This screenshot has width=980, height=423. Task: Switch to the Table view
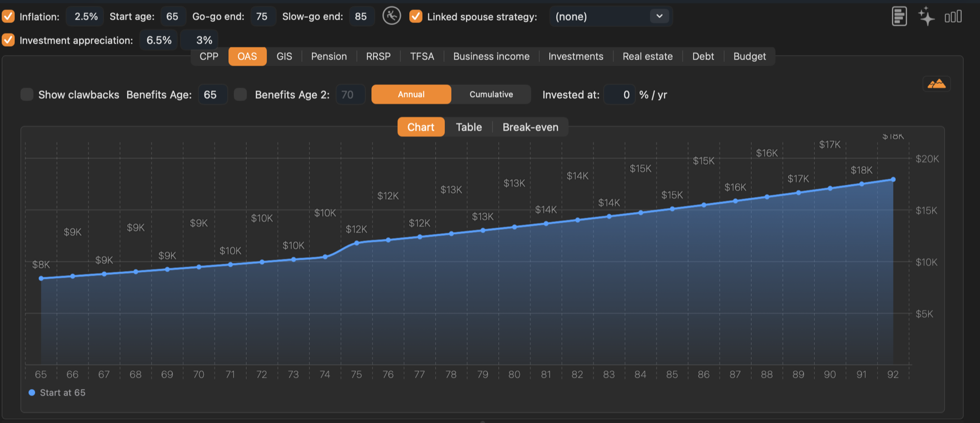[x=469, y=127]
